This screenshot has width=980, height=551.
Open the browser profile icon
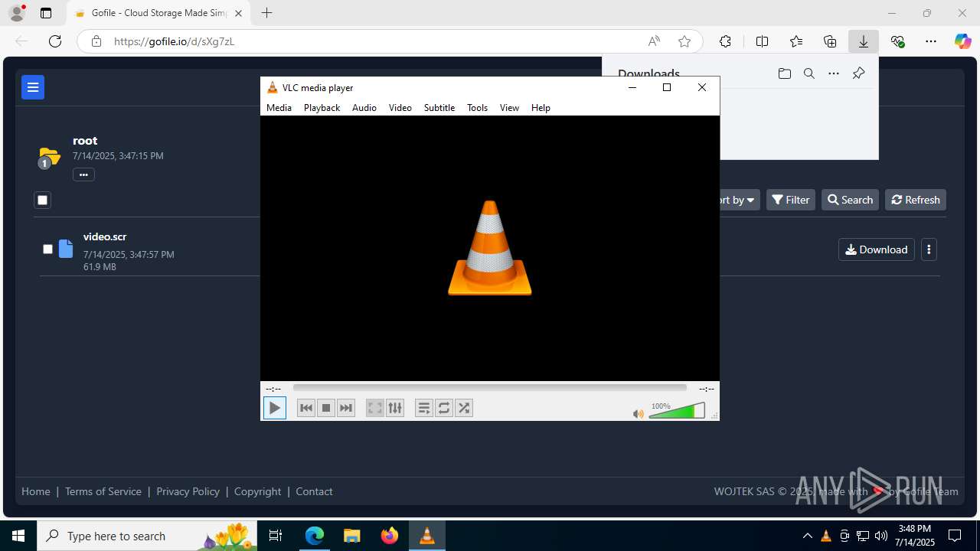click(17, 13)
